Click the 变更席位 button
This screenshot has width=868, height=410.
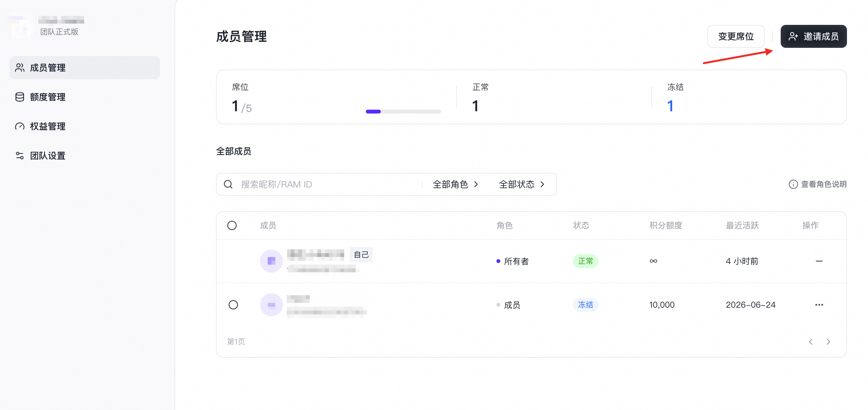click(x=735, y=36)
